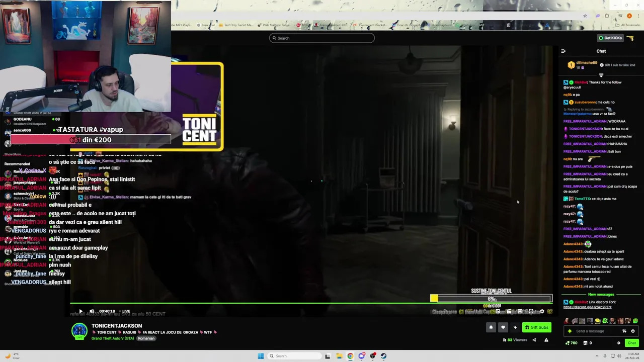
Task: Click the green sparkle icon in chat input
Action: coord(570,331)
